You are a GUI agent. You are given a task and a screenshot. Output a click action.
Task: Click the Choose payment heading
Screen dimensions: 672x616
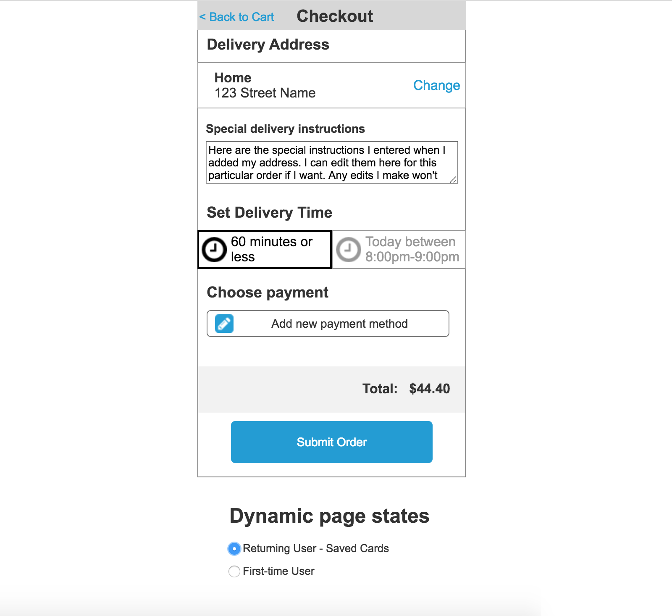[268, 292]
